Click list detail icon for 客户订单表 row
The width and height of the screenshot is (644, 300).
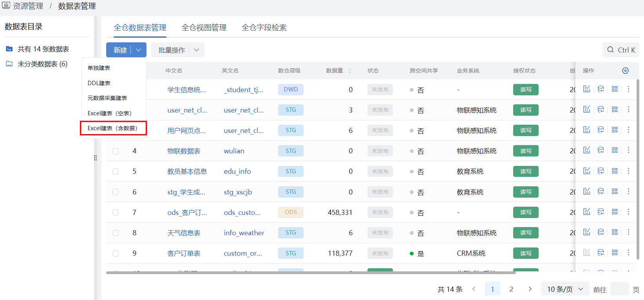(615, 253)
